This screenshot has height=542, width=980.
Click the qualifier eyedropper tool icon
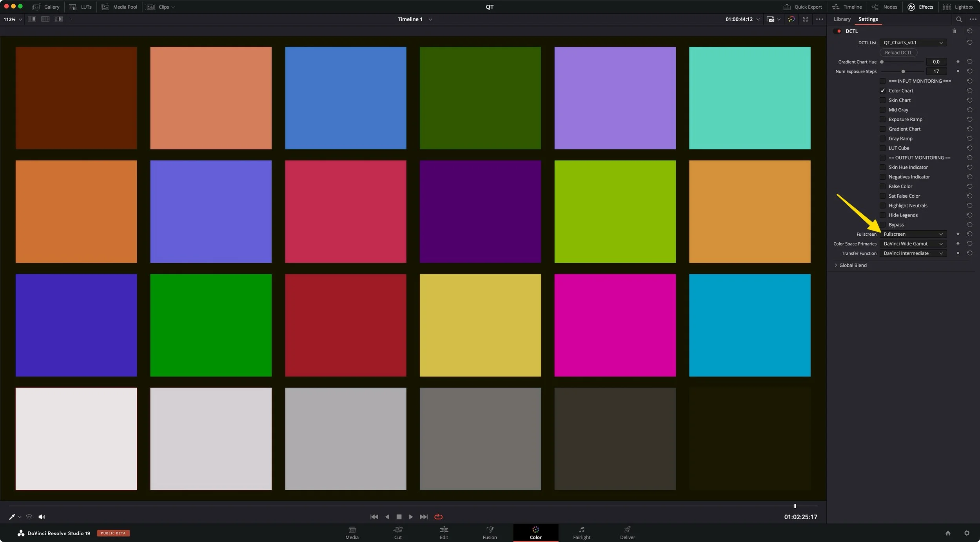point(12,517)
